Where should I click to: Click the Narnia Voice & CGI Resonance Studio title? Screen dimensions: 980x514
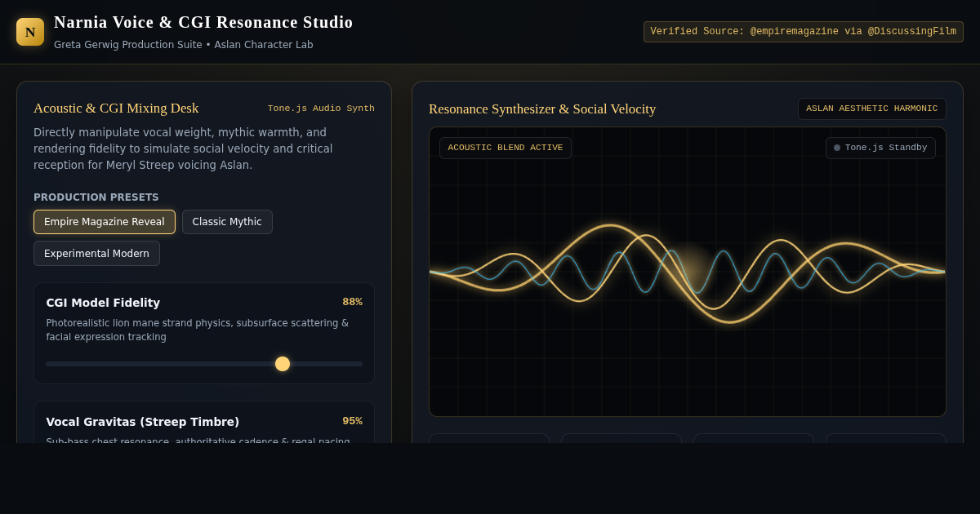203,22
